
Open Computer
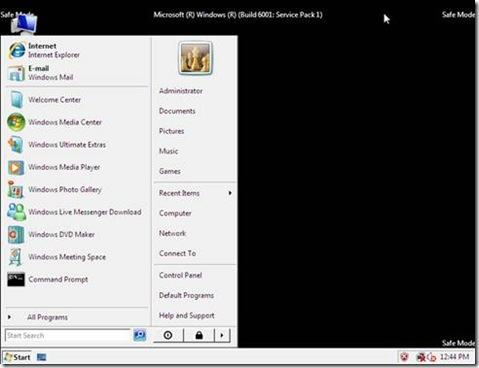(x=175, y=213)
